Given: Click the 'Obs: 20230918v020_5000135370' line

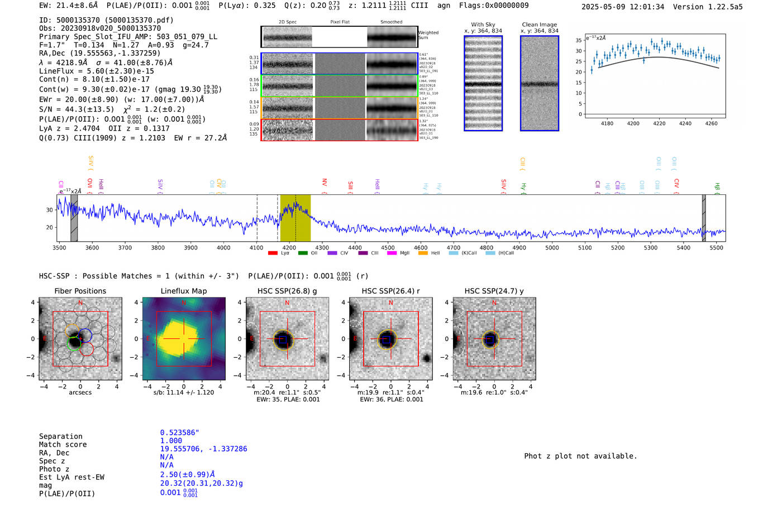Looking at the screenshot, I should click(x=100, y=28).
